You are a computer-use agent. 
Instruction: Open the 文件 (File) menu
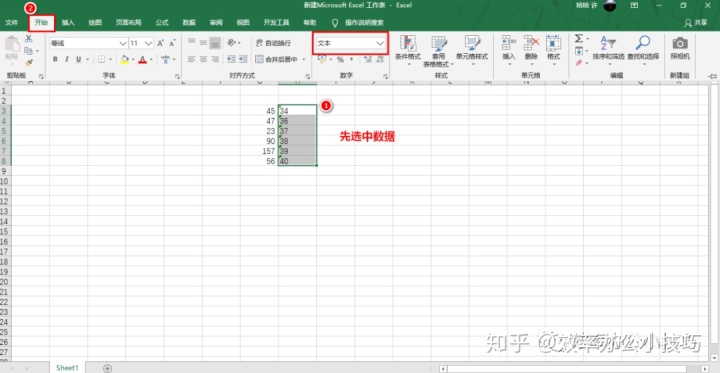(11, 23)
